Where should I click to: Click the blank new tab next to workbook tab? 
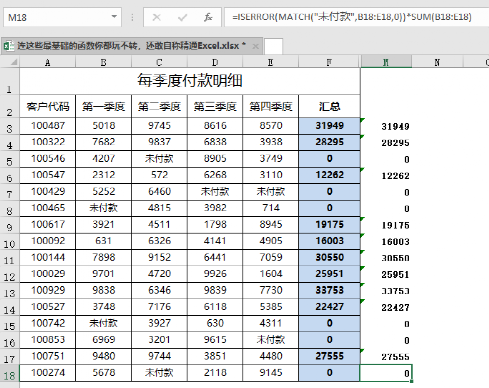click(x=273, y=46)
